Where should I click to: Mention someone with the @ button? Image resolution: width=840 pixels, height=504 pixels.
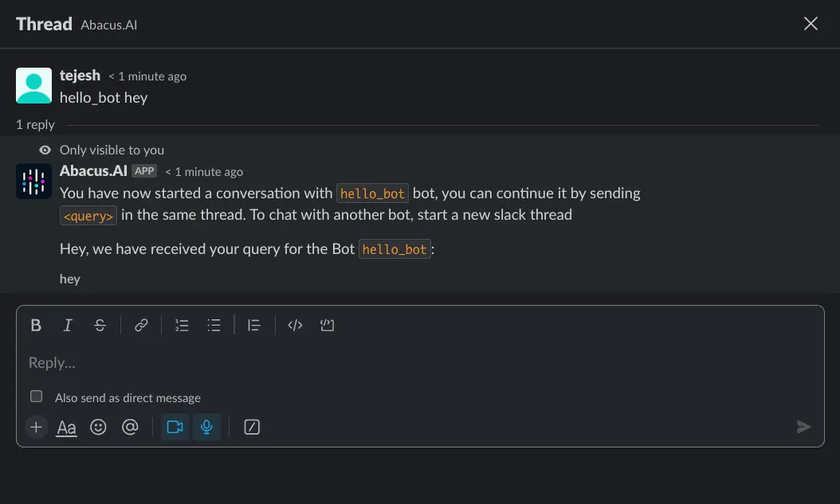pyautogui.click(x=130, y=428)
